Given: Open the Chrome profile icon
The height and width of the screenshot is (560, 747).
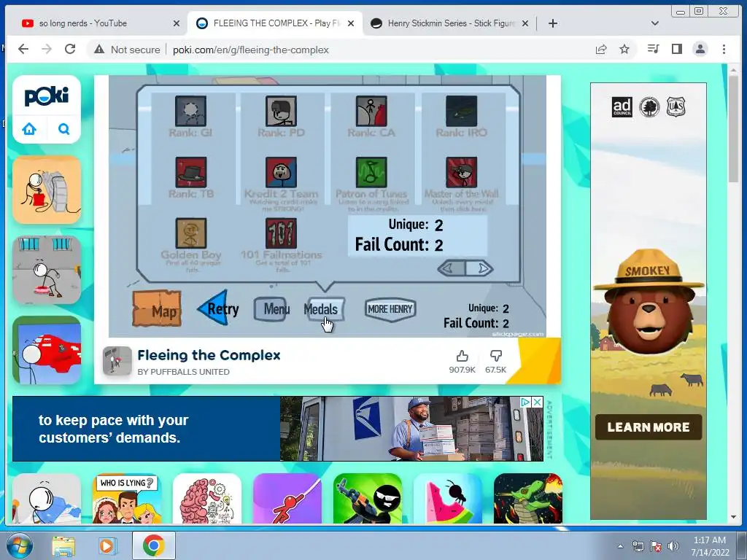Looking at the screenshot, I should (700, 49).
